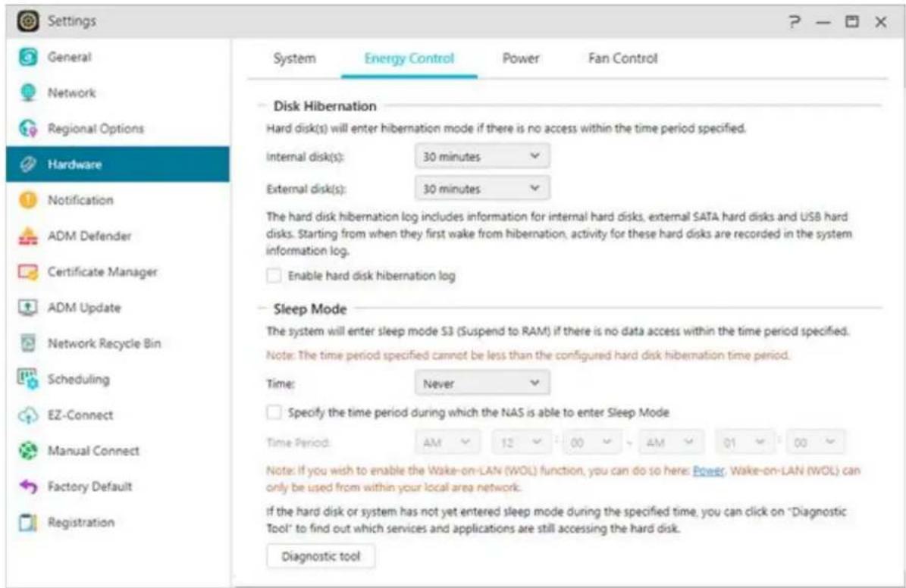Select Scheduling in the sidebar
This screenshot has width=906, height=588.
[x=79, y=380]
